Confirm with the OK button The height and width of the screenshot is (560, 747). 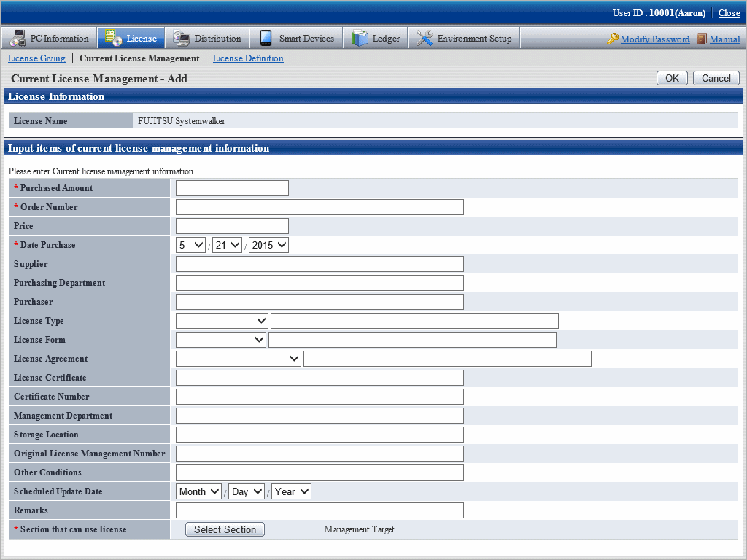672,78
